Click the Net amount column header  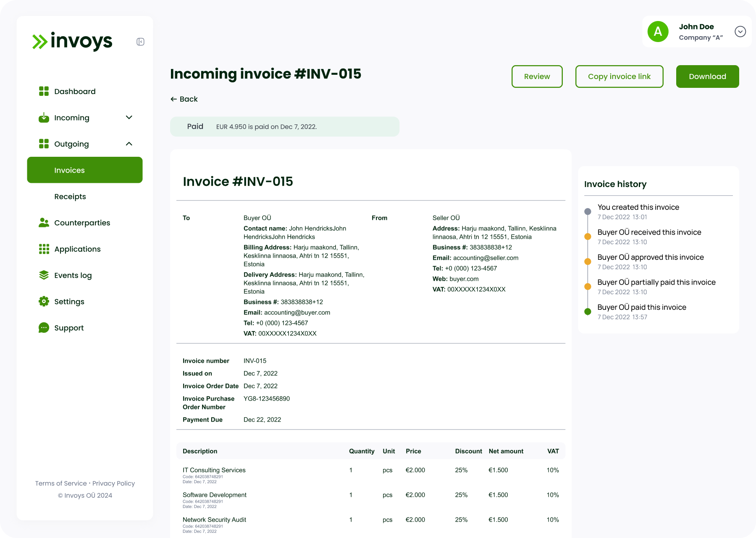point(506,451)
